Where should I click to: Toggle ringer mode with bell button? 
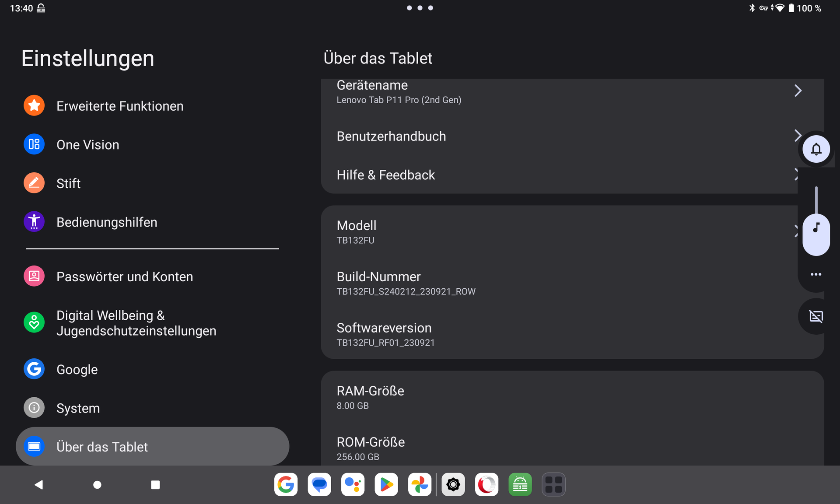point(816,149)
